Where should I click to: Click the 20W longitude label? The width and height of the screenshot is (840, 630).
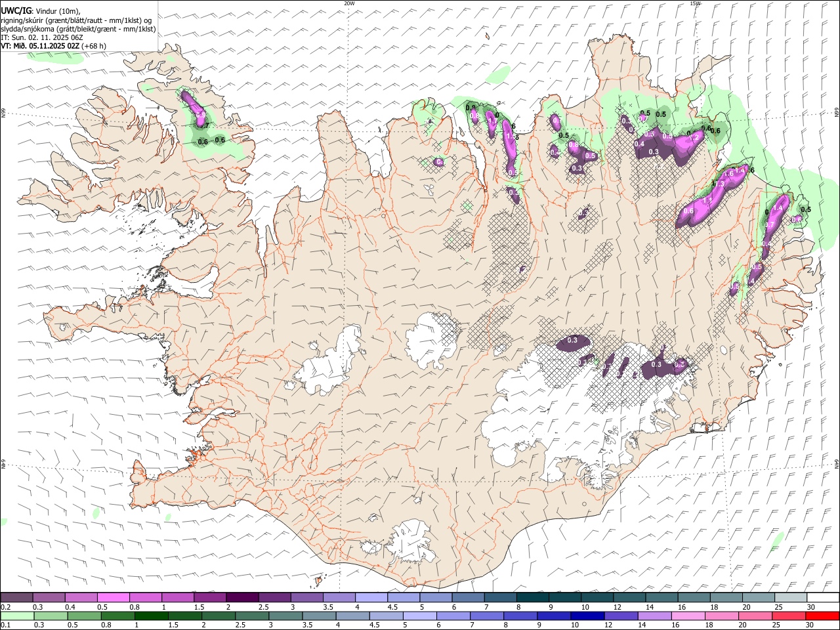point(349,3)
